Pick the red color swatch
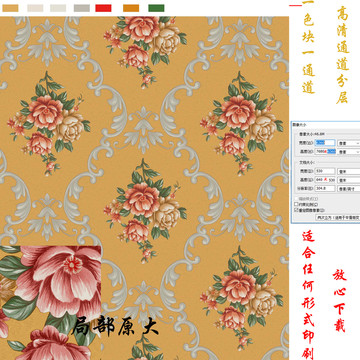 tap(103, 8)
